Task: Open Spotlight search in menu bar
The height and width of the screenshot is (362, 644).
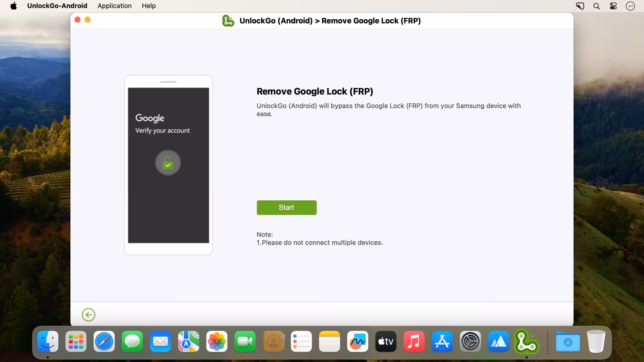Action: [596, 6]
